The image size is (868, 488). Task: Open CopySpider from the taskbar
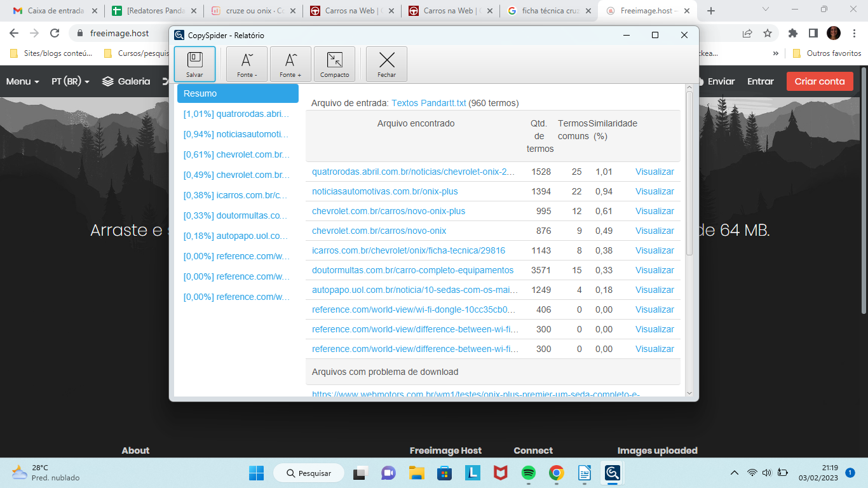point(613,473)
